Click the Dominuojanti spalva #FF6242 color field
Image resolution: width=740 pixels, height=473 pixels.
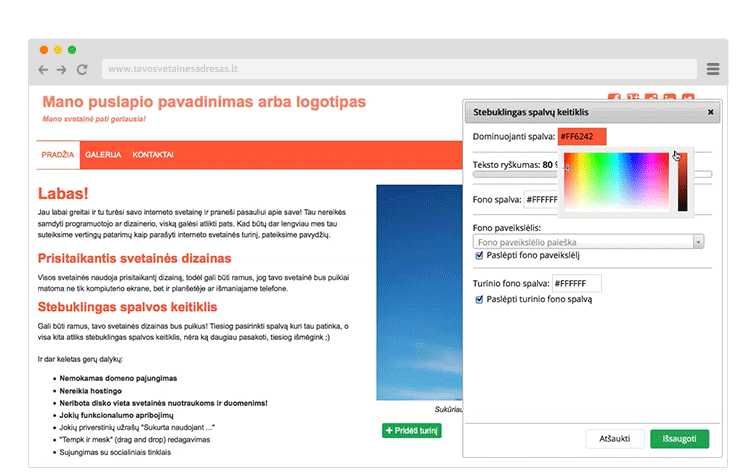pyautogui.click(x=582, y=136)
